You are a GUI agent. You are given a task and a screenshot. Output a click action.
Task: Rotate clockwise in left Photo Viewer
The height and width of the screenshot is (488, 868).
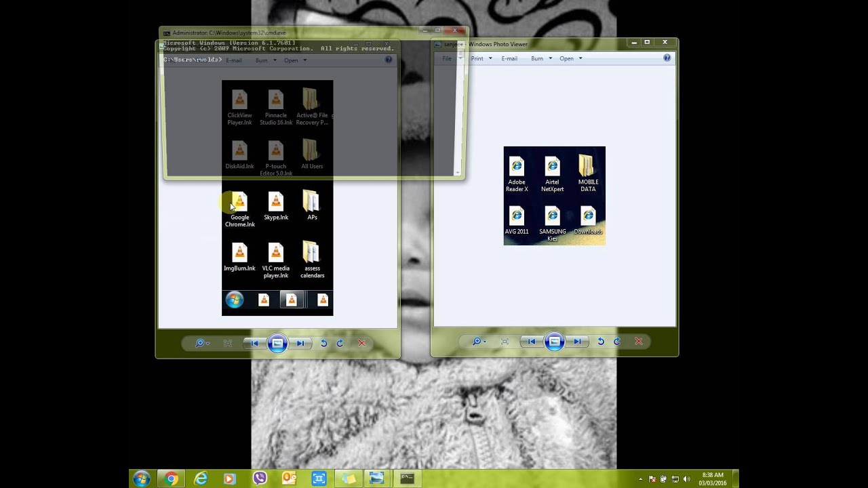(340, 343)
